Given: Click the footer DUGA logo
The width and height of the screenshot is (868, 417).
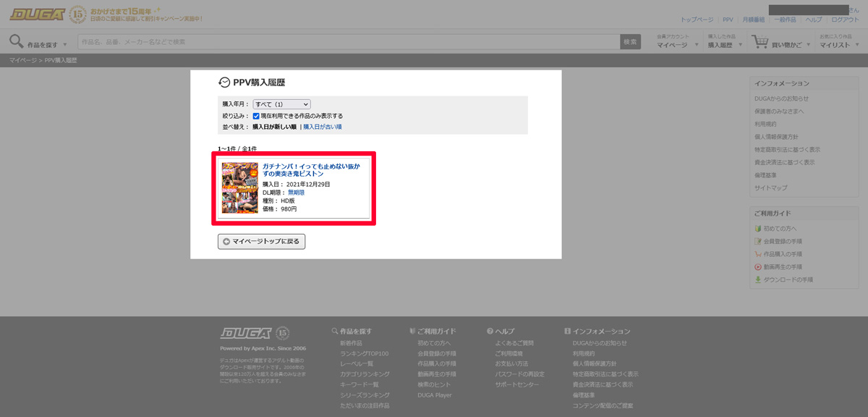Looking at the screenshot, I should 246,333.
